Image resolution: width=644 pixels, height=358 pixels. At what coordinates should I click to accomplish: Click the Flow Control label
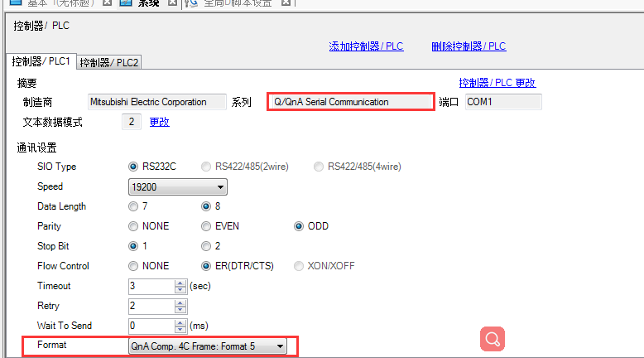point(63,266)
